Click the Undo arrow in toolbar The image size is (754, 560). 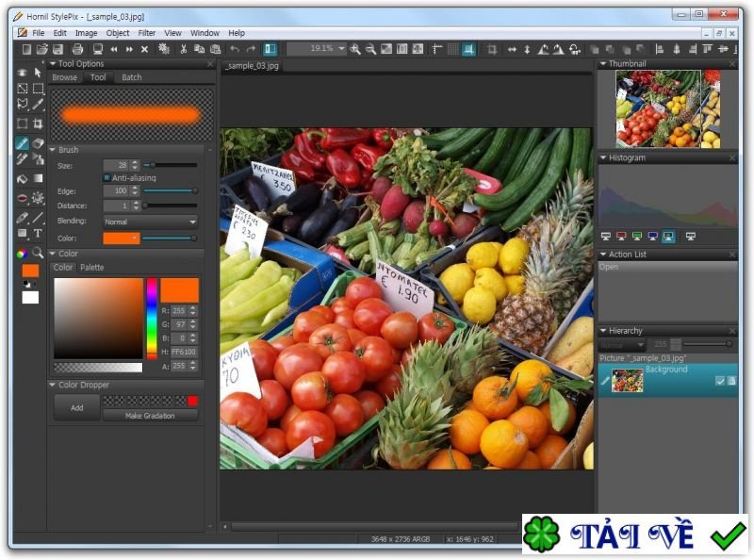(x=235, y=49)
